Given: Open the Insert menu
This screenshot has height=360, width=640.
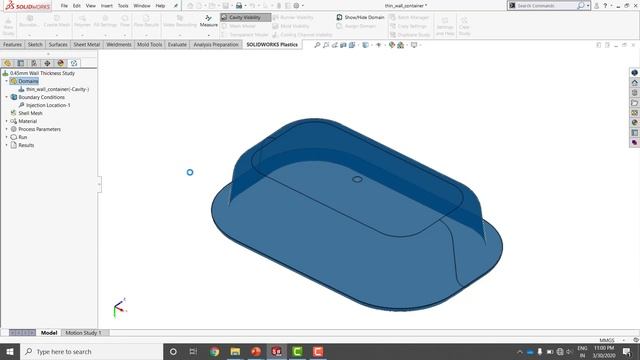Looking at the screenshot, I should (107, 6).
